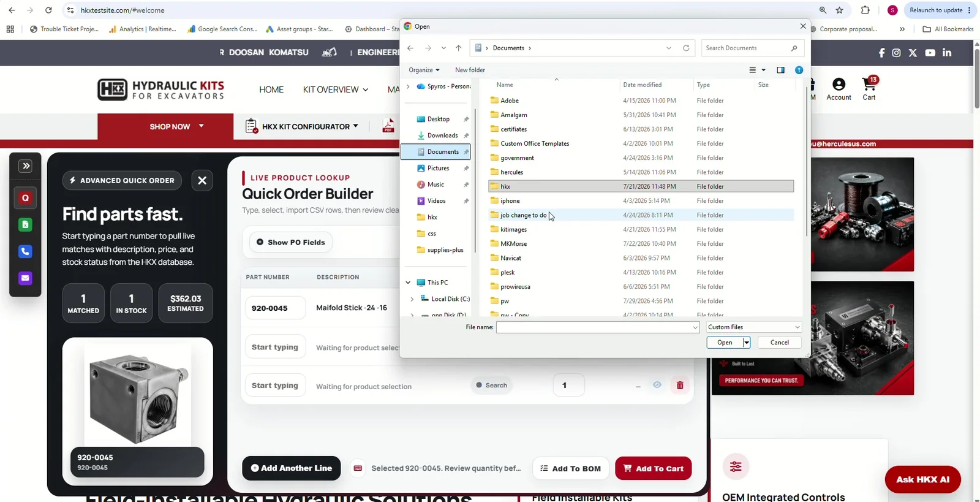980x502 pixels.
Task: Open the Ask HKX AI chat button
Action: click(x=922, y=479)
